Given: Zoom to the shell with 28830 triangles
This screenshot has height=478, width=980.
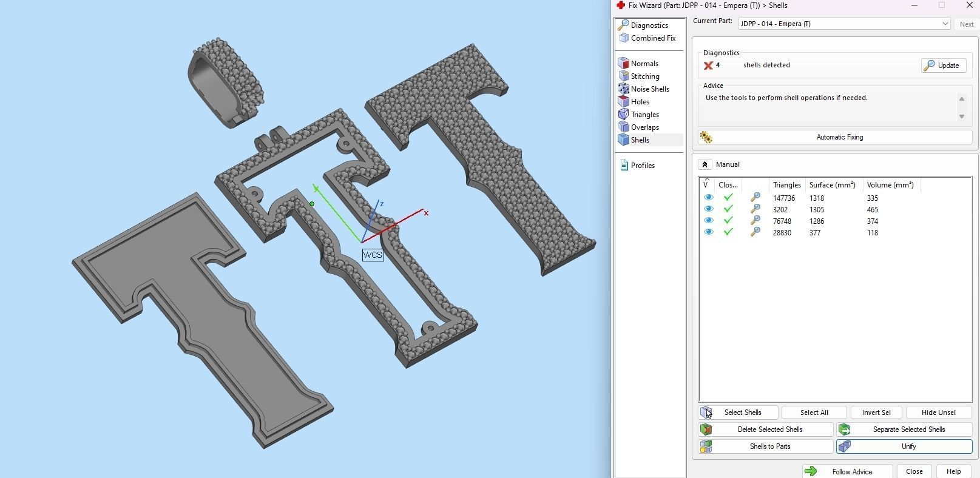Looking at the screenshot, I should click(755, 232).
